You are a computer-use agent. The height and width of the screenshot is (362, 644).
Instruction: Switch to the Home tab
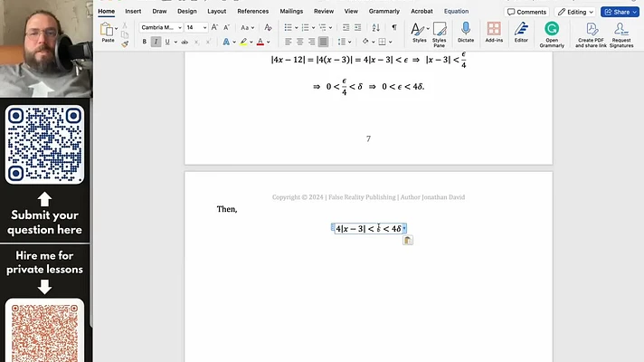point(107,12)
